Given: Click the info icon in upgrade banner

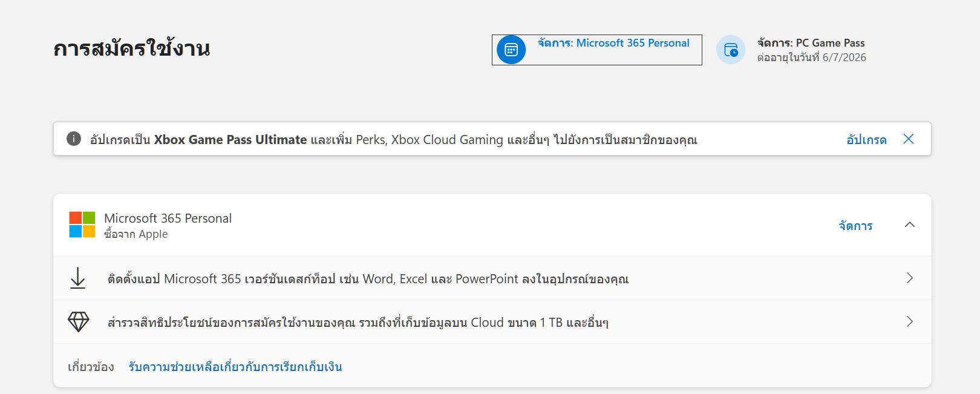Looking at the screenshot, I should (74, 139).
